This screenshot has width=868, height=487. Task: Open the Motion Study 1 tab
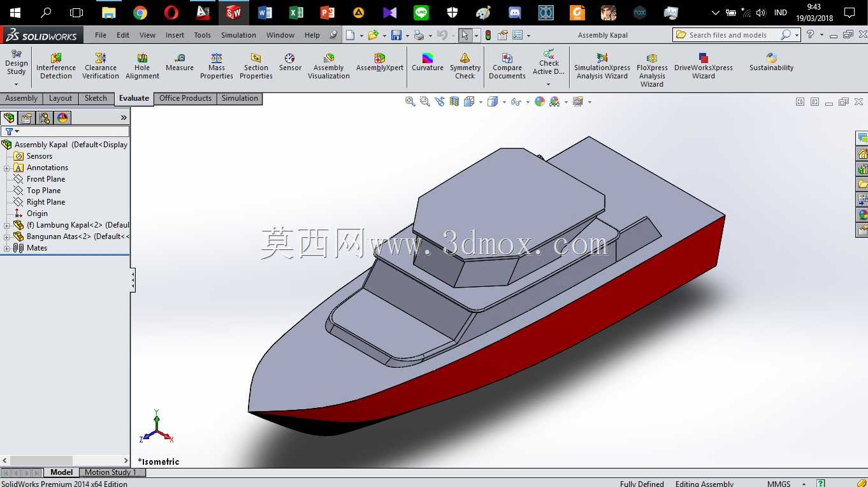111,472
